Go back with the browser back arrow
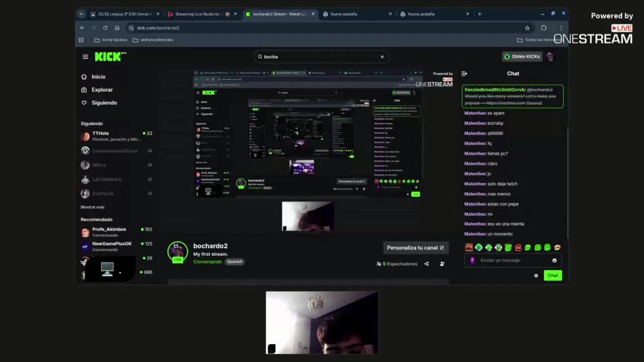 click(x=82, y=28)
